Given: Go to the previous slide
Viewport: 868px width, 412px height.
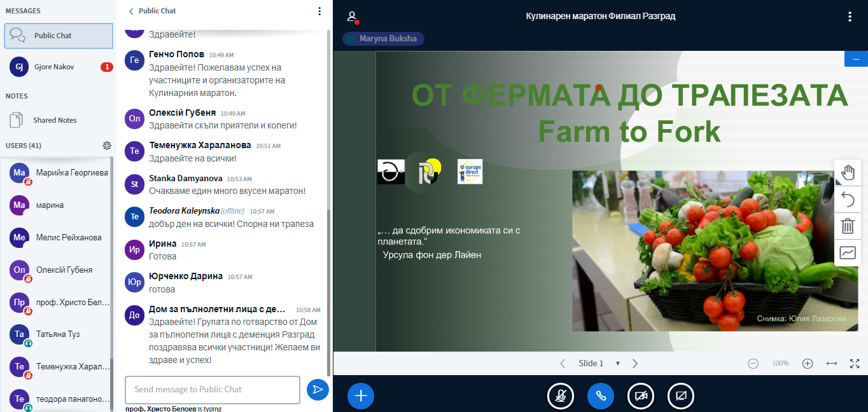Looking at the screenshot, I should pos(562,364).
